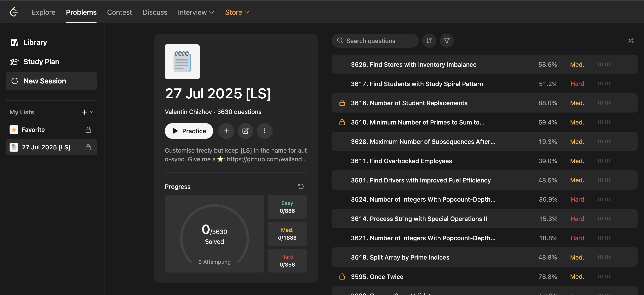
Task: Expand the Interview dropdown menu
Action: (196, 12)
